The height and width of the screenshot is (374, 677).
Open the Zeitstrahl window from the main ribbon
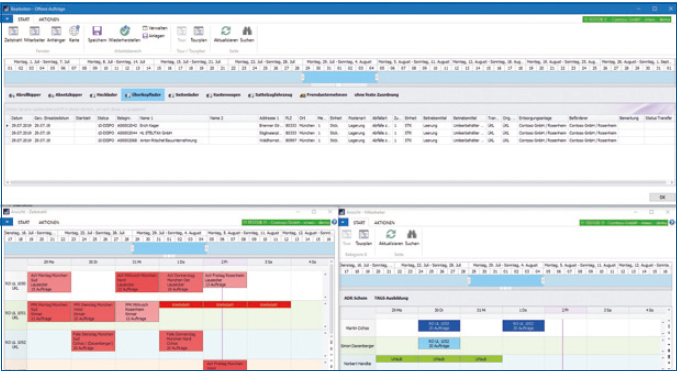(13, 34)
